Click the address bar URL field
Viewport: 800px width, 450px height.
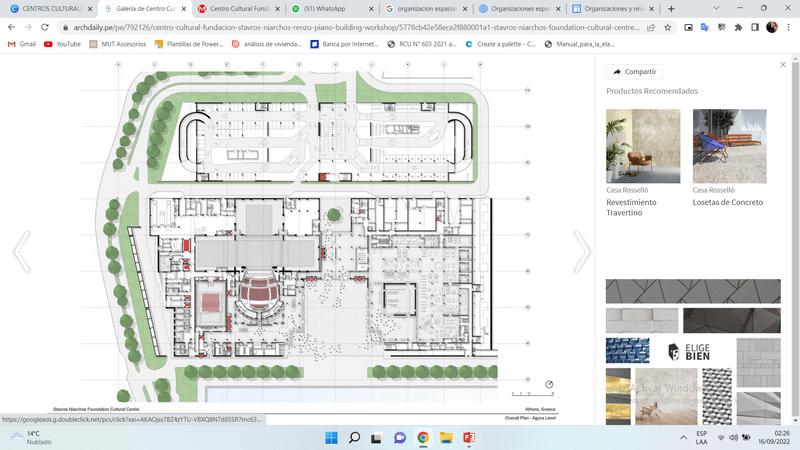356,28
